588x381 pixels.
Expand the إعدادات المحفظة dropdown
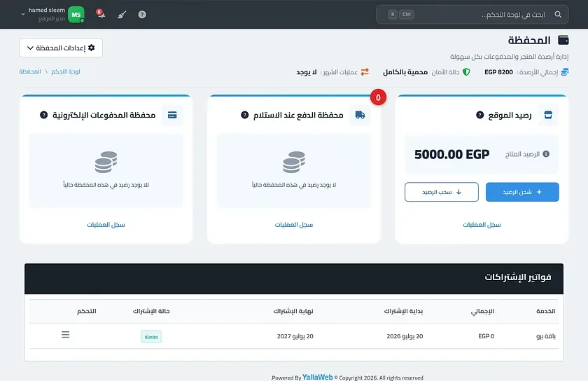(x=61, y=48)
